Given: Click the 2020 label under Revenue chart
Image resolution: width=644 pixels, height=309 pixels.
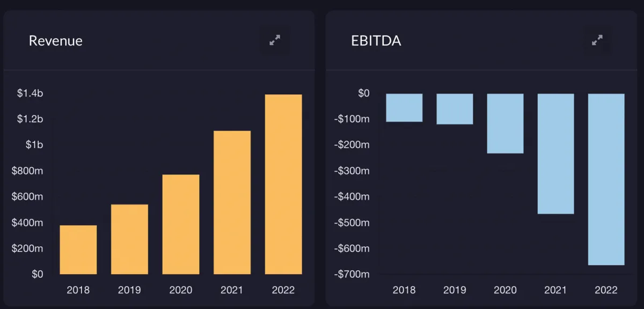Looking at the screenshot, I should [181, 290].
